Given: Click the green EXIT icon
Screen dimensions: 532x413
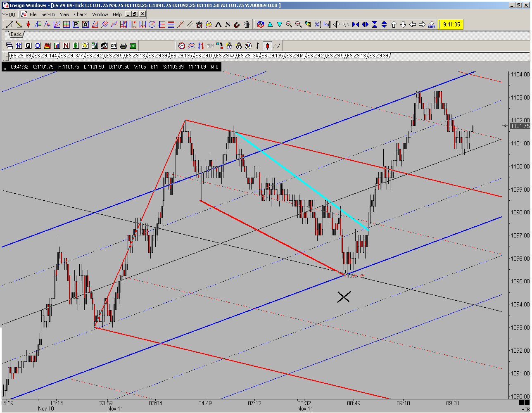Looking at the screenshot, I should point(133,45).
